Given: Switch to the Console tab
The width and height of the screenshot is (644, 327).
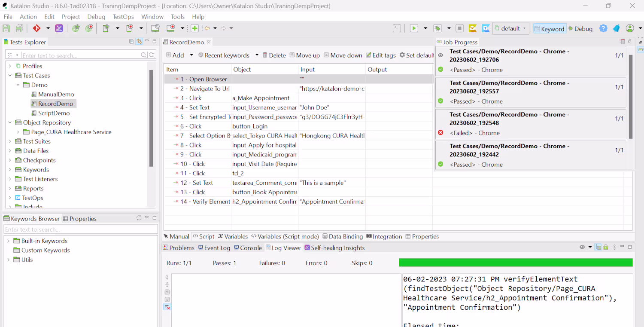Looking at the screenshot, I should point(248,248).
